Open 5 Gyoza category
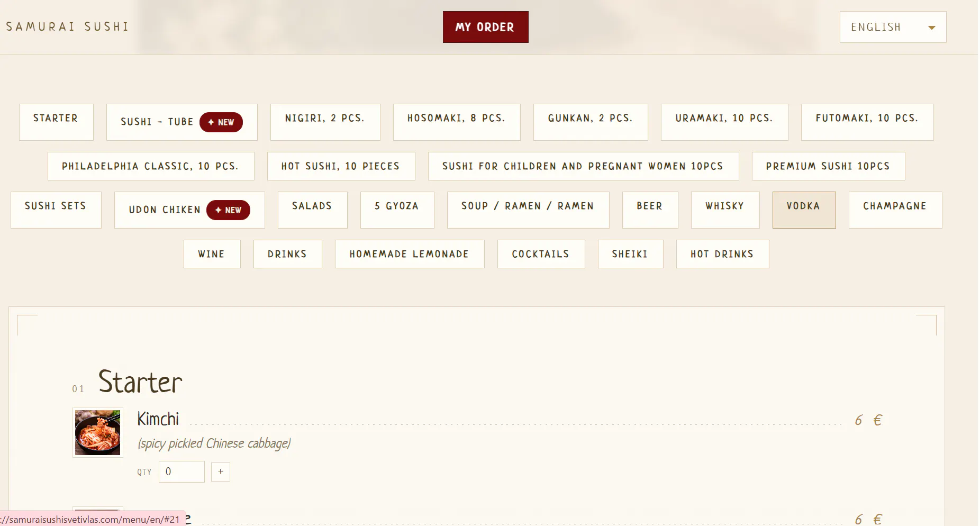Viewport: 980px width, 526px height. [397, 210]
